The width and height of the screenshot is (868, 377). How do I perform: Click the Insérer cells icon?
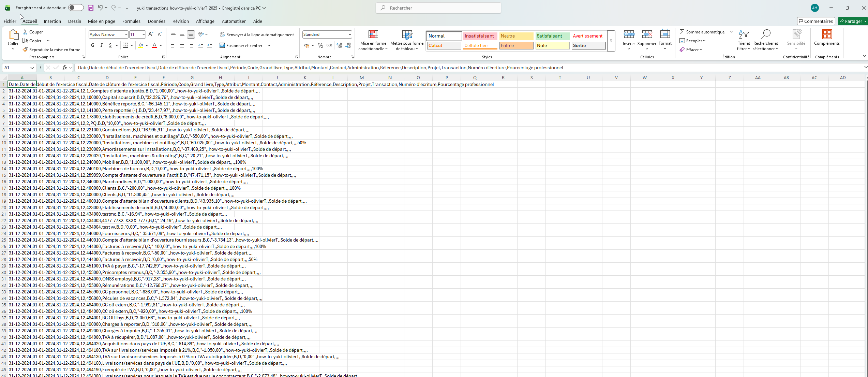click(629, 34)
